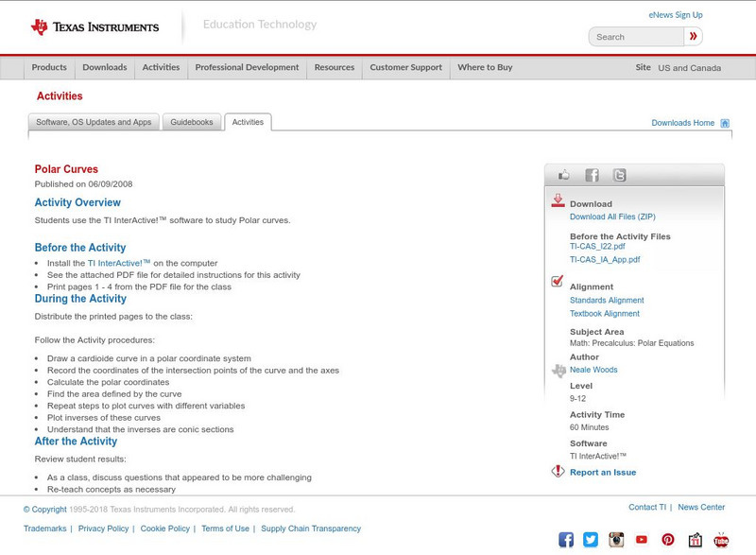Screen dimensions: 756x555
Task: View the Standards Alignment link
Action: [607, 301]
